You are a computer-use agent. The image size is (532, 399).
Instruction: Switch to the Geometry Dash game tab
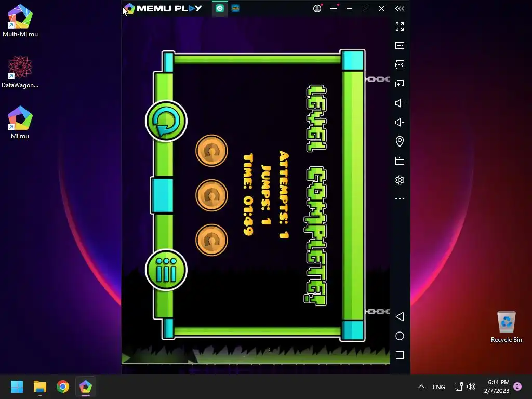click(x=235, y=8)
